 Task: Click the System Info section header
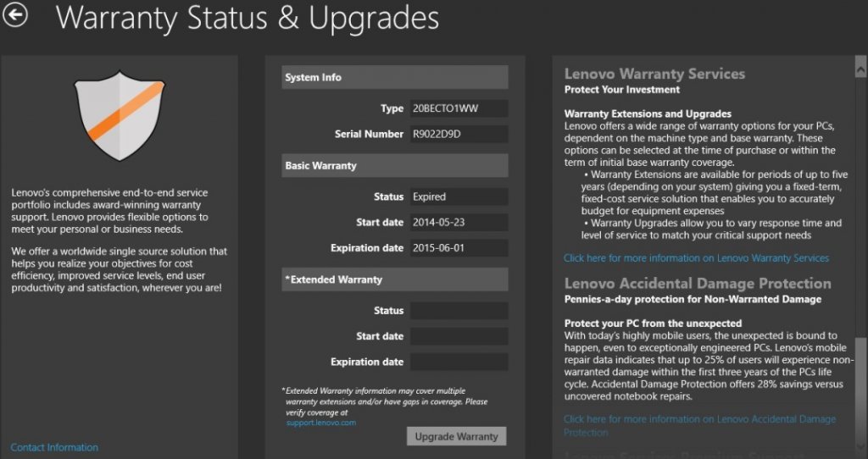point(394,77)
